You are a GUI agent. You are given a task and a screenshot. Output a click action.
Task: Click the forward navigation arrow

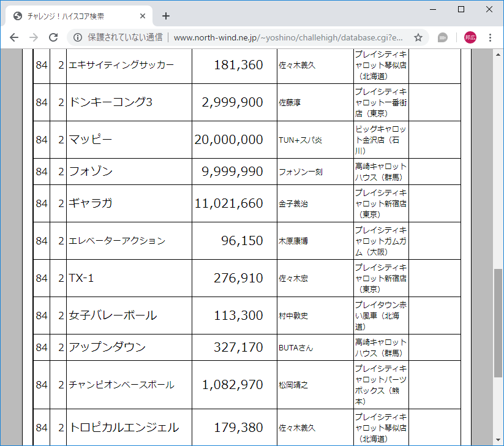pyautogui.click(x=34, y=37)
